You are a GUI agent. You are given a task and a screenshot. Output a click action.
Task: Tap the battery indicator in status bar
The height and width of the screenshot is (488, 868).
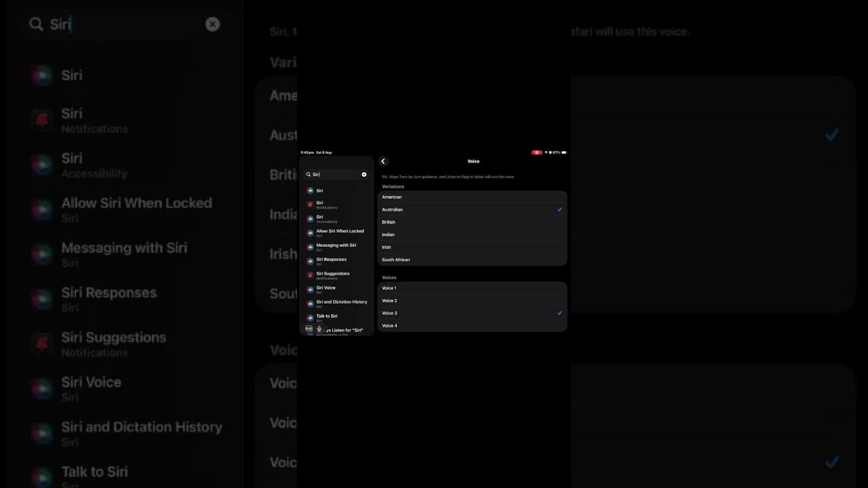(564, 152)
